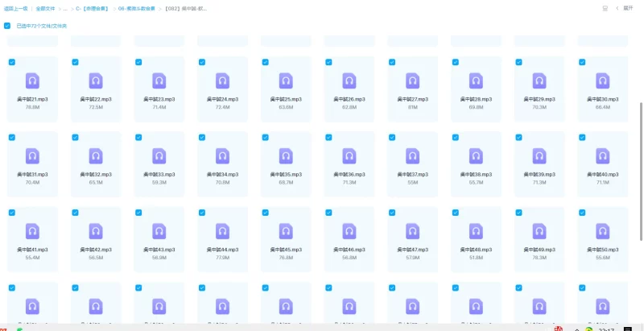Open the 吴中誠36.mp3 headphone icon
Viewport: 644px width, 331px height.
click(349, 155)
